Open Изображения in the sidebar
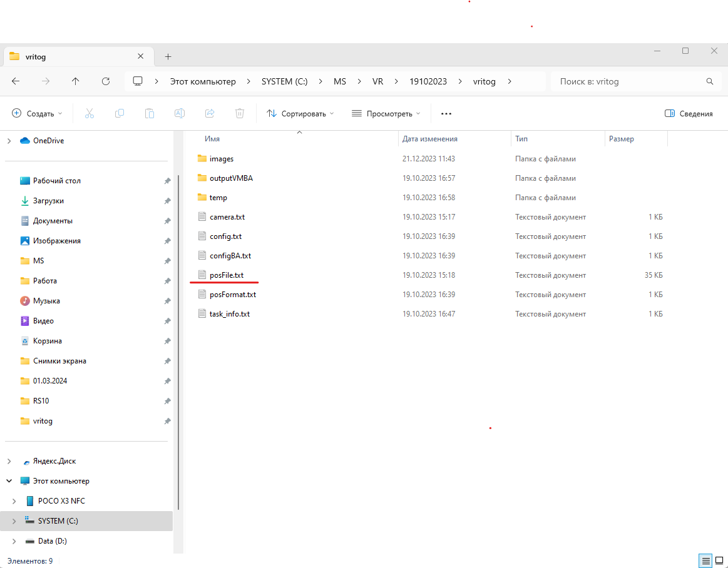The image size is (728, 568). (x=56, y=241)
